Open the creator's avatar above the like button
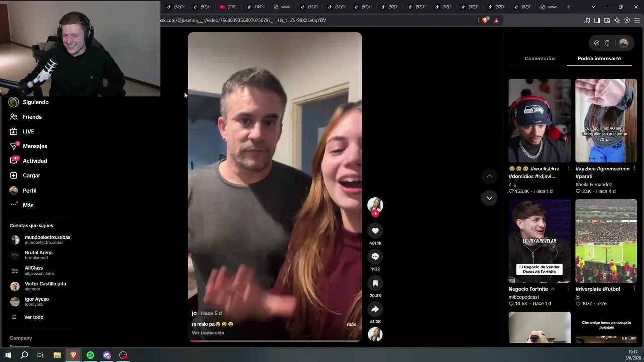This screenshot has height=362, width=644. tap(375, 204)
